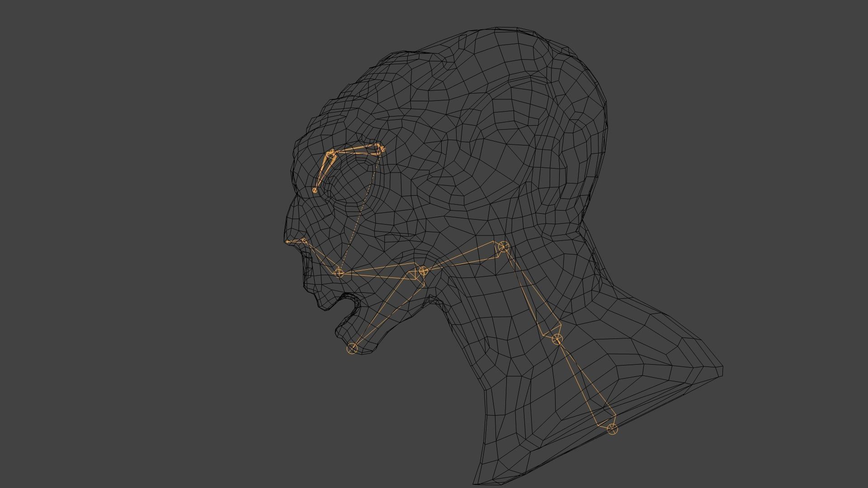Viewport: 868px width, 488px height.
Task: Click the lower eye bone joint near nose bridge
Action: pos(315,191)
